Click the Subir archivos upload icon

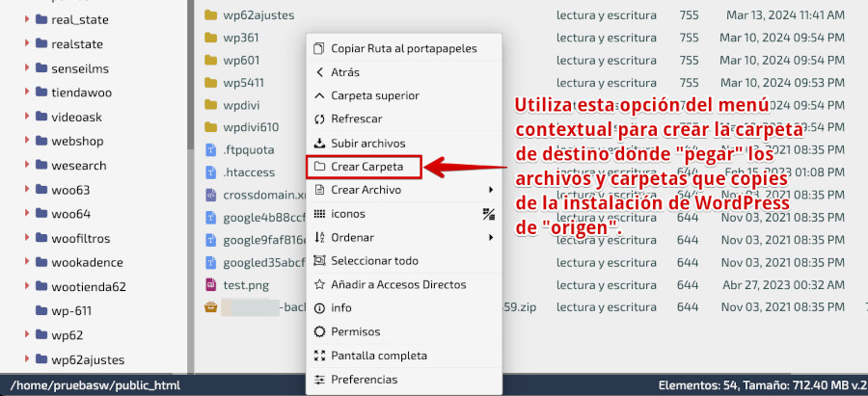[x=319, y=144]
